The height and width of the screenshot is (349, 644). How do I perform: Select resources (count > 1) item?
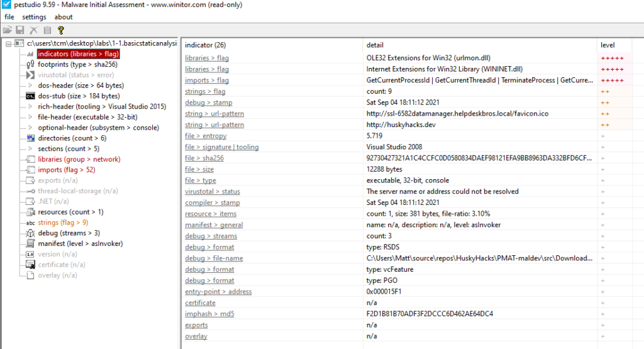[x=70, y=212]
